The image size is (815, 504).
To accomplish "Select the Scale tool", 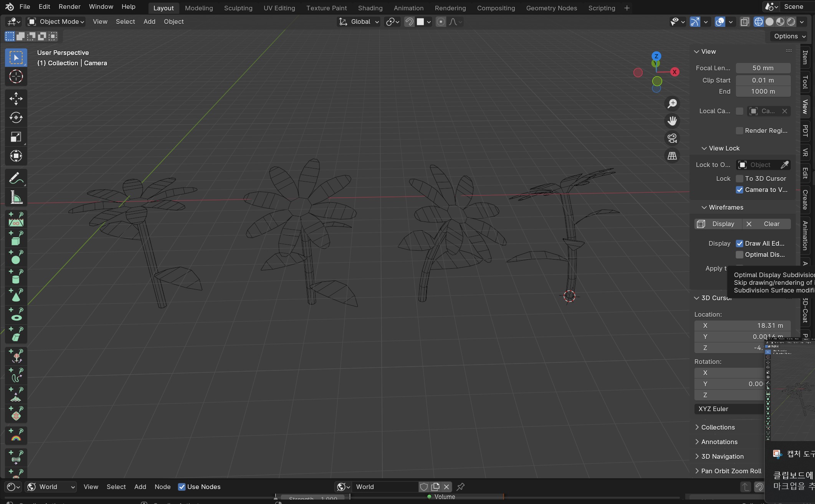I will point(16,137).
